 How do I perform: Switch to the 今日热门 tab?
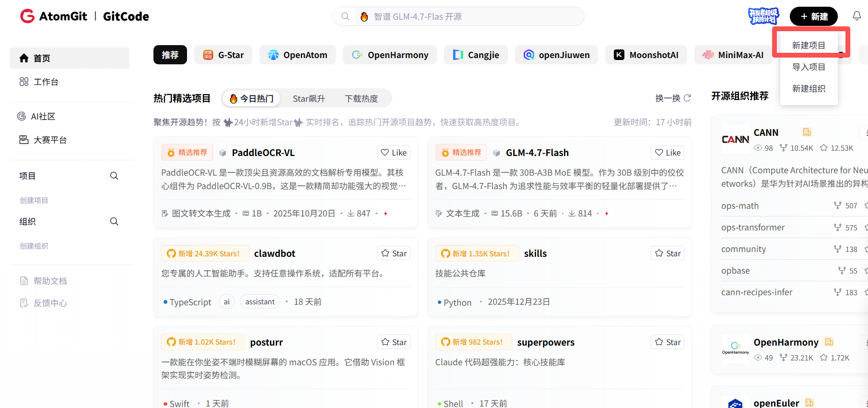[x=251, y=98]
